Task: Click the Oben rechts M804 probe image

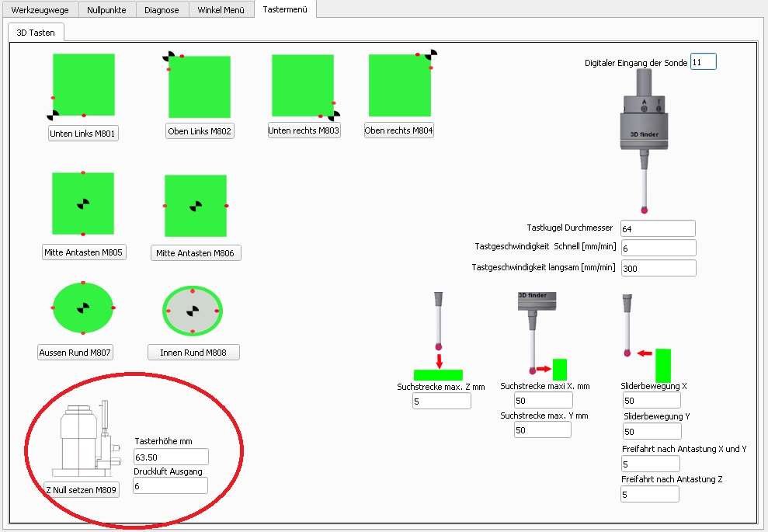Action: 400,85
